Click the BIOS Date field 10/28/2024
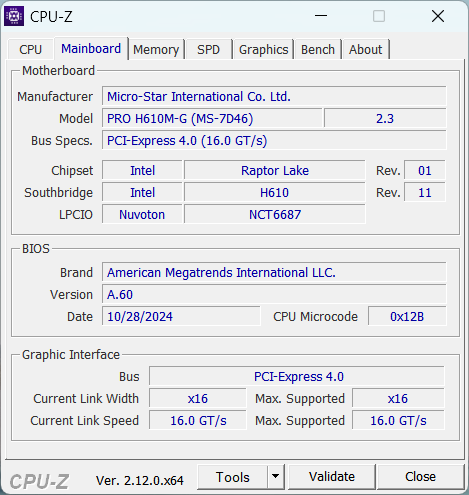The height and width of the screenshot is (495, 469). pyautogui.click(x=181, y=317)
